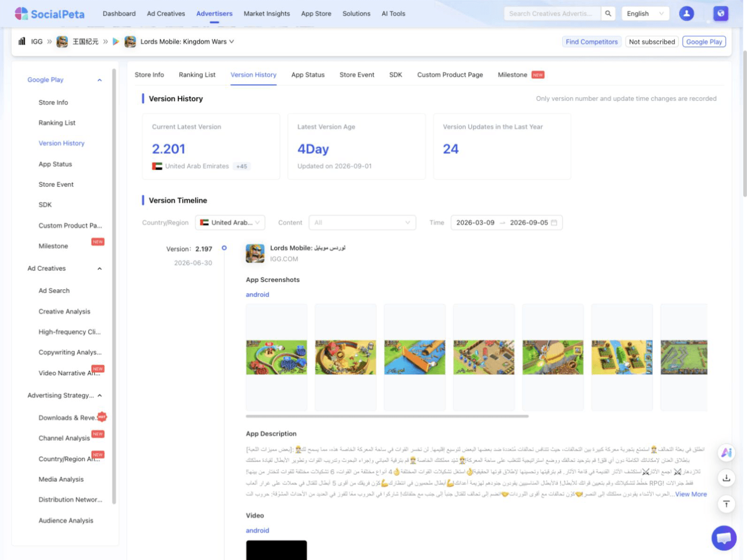Open the Country/Region United Arab dropdown
The width and height of the screenshot is (747, 560).
coord(230,223)
